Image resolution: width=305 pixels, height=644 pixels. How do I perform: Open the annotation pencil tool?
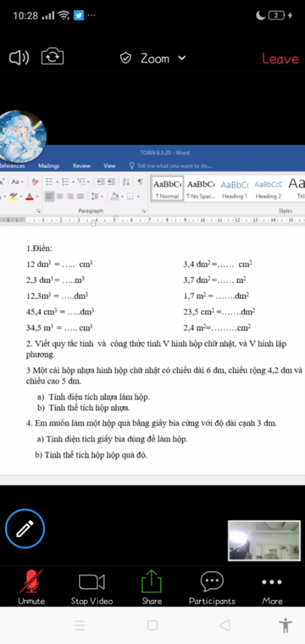coord(25,528)
